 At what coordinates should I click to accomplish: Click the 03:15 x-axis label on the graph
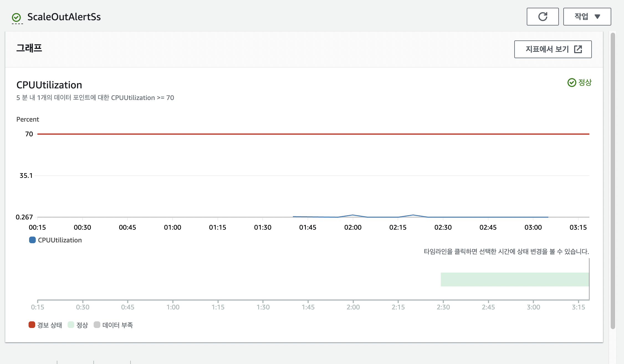578,227
